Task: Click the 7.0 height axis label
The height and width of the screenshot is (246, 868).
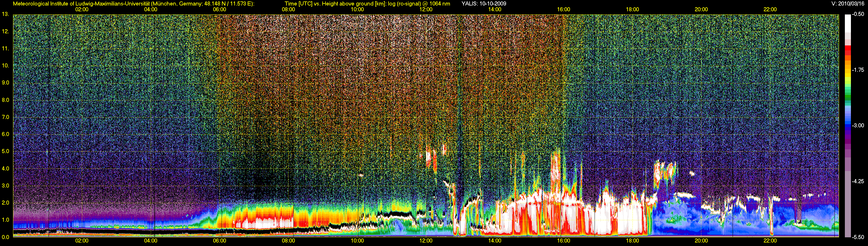Action: [x=5, y=117]
